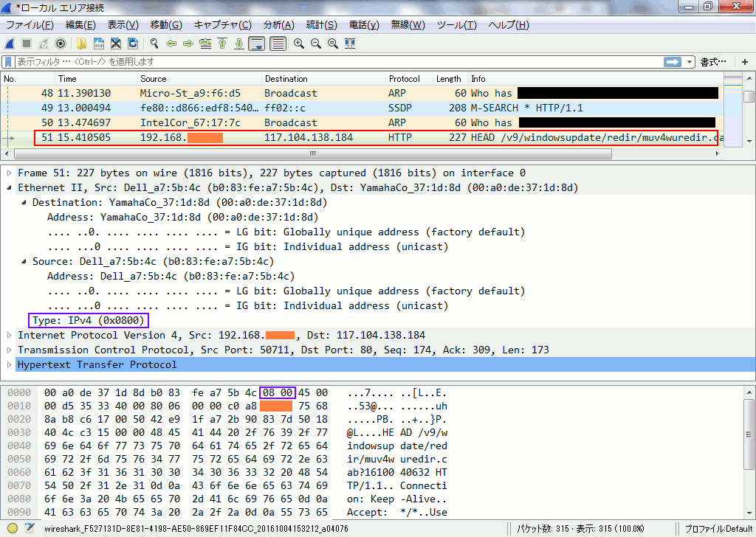Click the expert info status circle
The width and height of the screenshot is (756, 537).
click(x=13, y=528)
